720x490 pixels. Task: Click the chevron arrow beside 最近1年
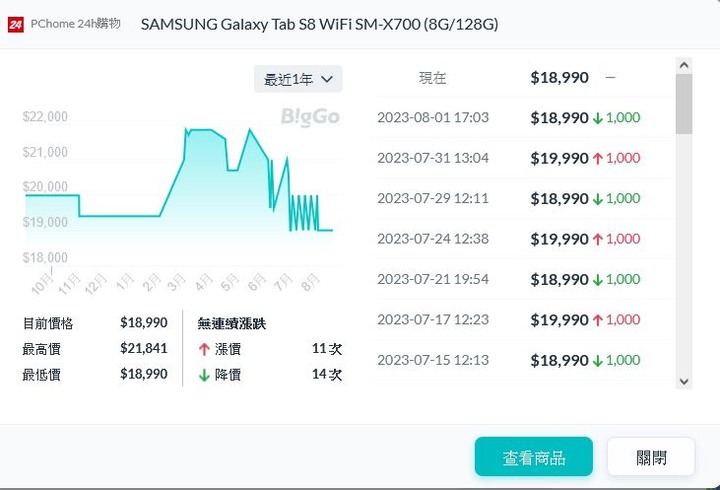pyautogui.click(x=327, y=79)
